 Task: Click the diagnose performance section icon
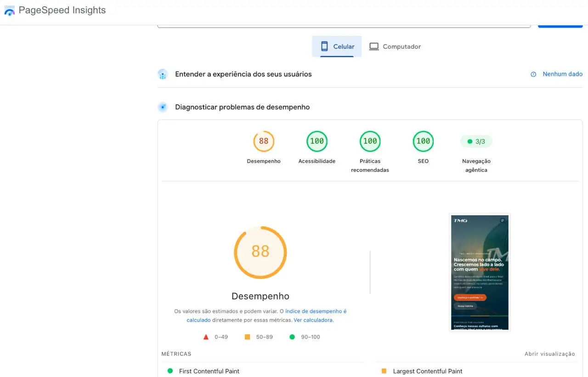[x=163, y=107]
